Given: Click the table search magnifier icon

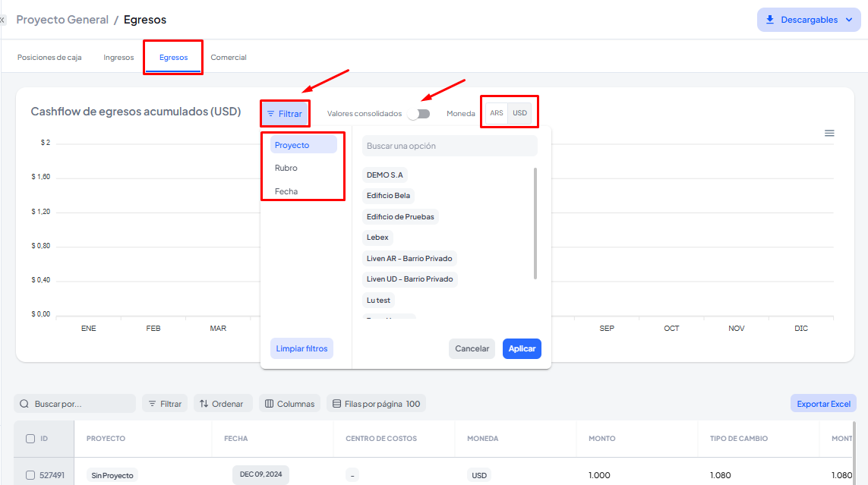Looking at the screenshot, I should (24, 404).
